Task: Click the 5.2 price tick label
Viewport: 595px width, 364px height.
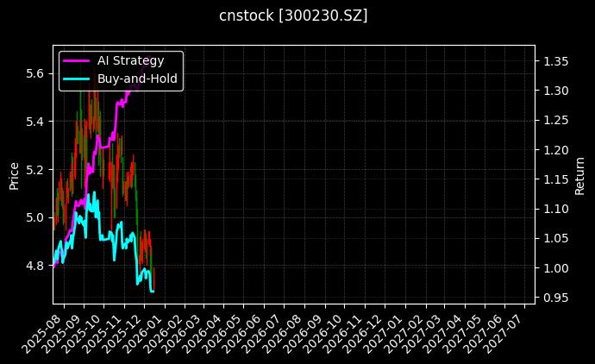Action: [36, 170]
